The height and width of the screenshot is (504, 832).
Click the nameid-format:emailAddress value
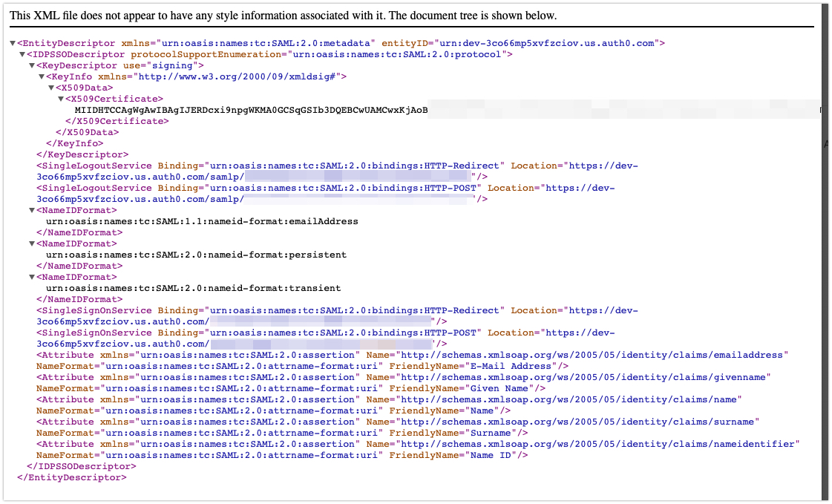202,222
